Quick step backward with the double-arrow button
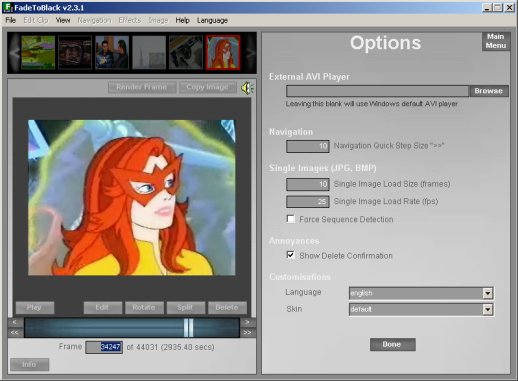The width and height of the screenshot is (518, 381). tap(15, 333)
